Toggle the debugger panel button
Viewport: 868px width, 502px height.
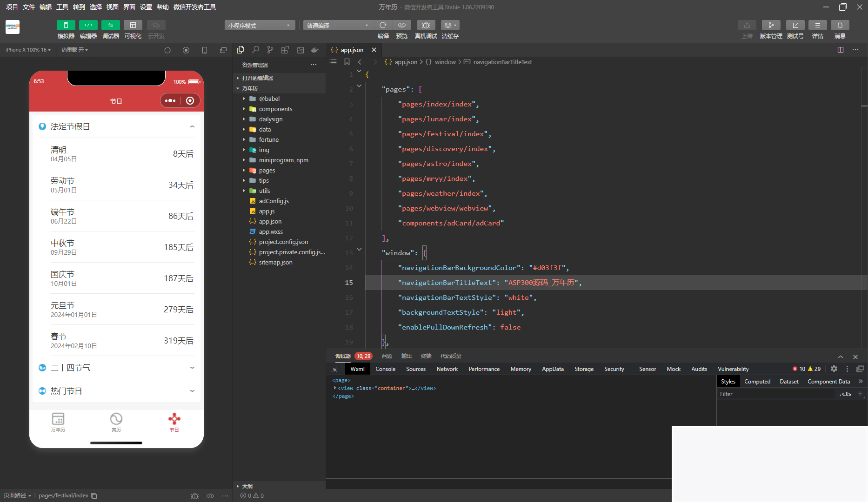(x=111, y=25)
